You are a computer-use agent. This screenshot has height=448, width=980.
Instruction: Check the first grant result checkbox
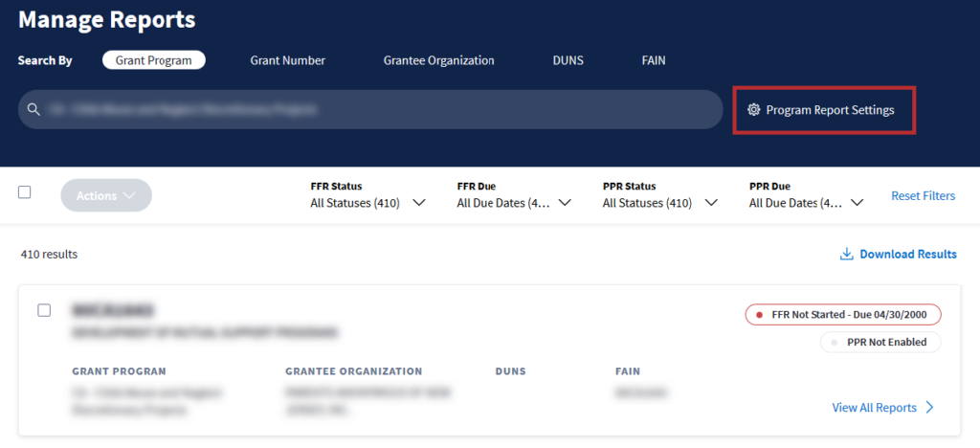[44, 310]
